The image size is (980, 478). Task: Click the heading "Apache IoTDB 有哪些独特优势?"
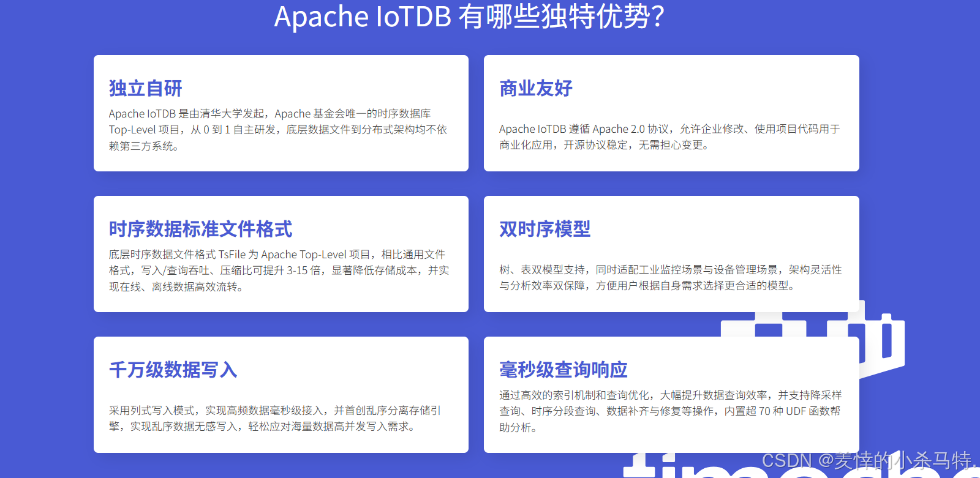(469, 17)
